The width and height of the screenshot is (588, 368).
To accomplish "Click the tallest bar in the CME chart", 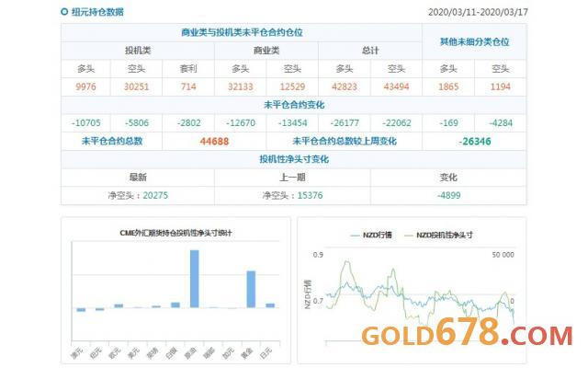I will coord(194,279).
